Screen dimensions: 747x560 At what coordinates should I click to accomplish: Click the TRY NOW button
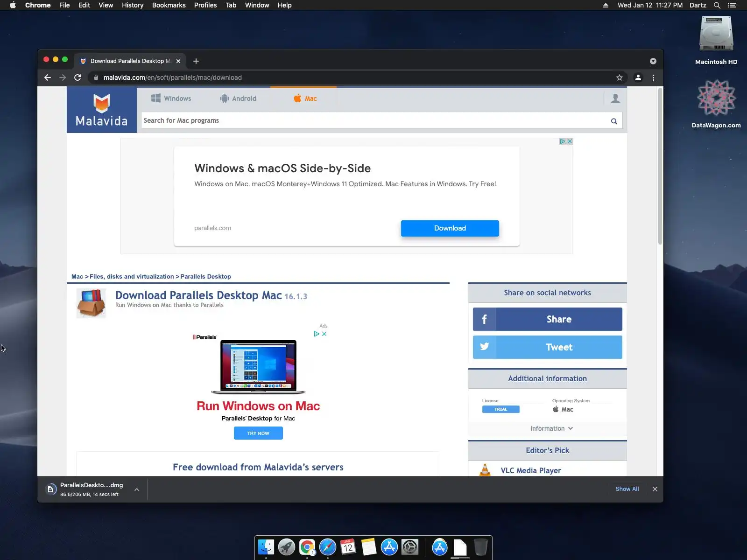(x=258, y=434)
